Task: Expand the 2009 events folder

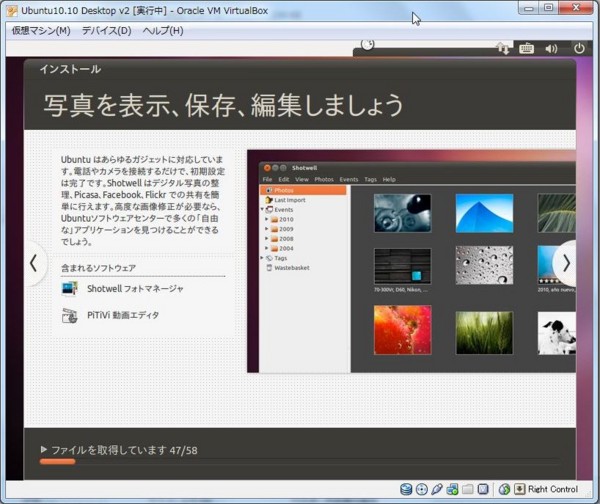Action: pos(267,228)
